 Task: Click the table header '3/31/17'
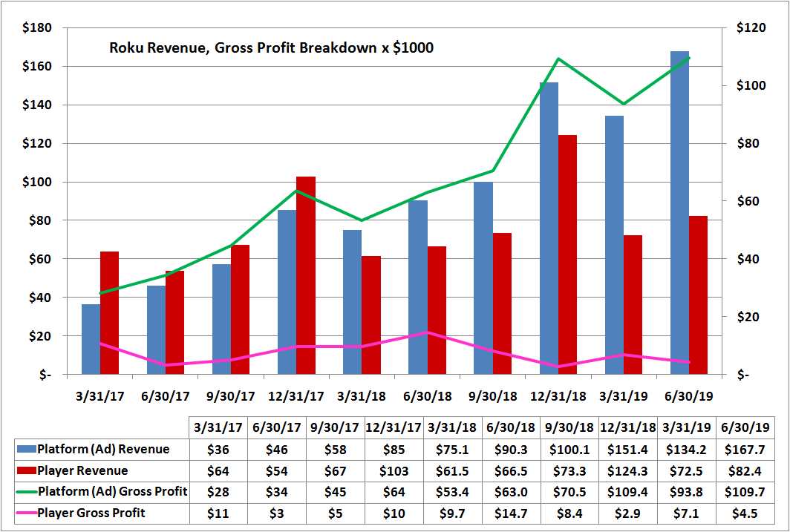pos(218,428)
